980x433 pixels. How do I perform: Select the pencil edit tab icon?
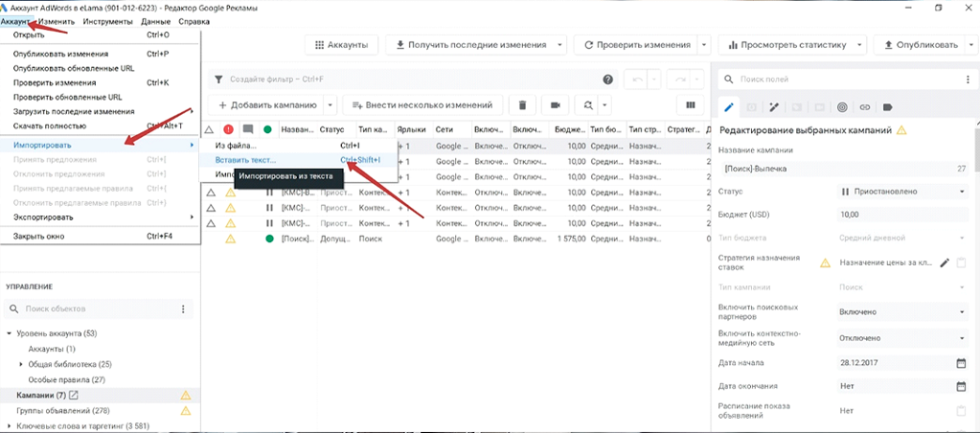pyautogui.click(x=728, y=107)
